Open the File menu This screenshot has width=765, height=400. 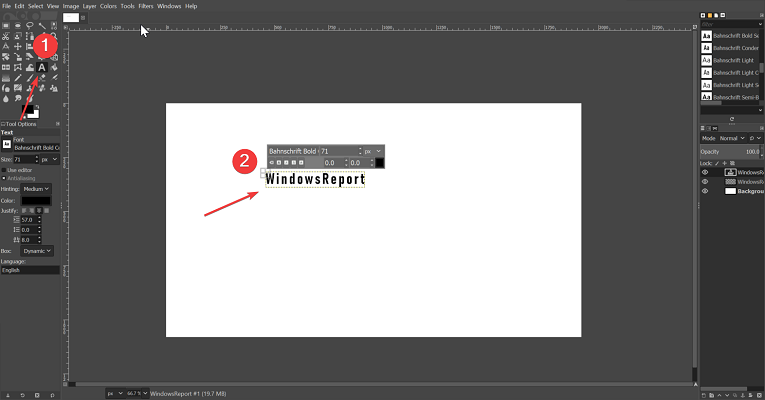coord(6,6)
